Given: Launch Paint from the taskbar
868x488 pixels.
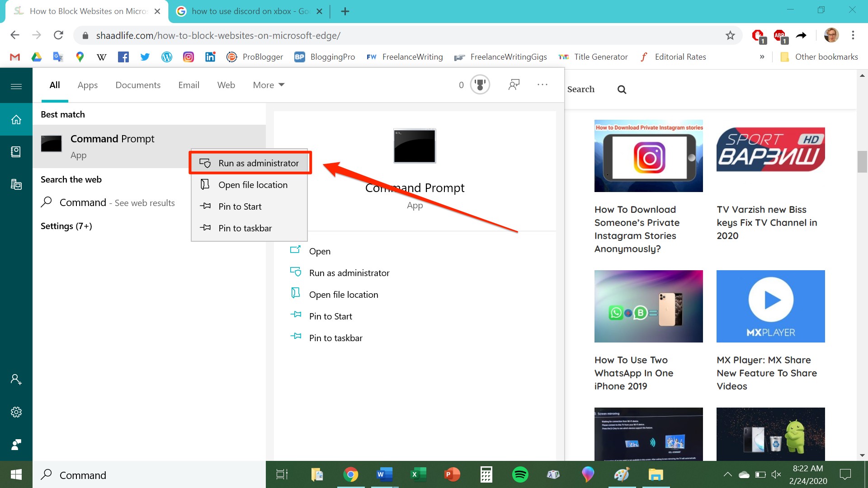Looking at the screenshot, I should point(621,474).
